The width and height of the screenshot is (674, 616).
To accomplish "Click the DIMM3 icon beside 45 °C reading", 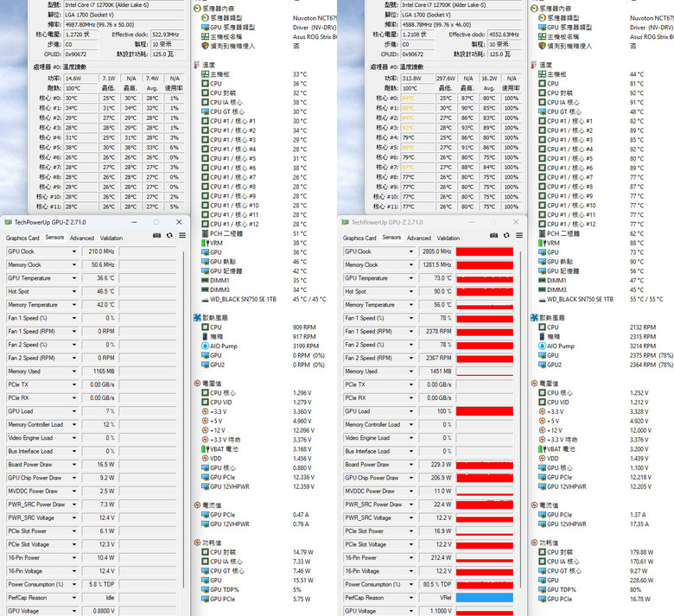I will 543,289.
